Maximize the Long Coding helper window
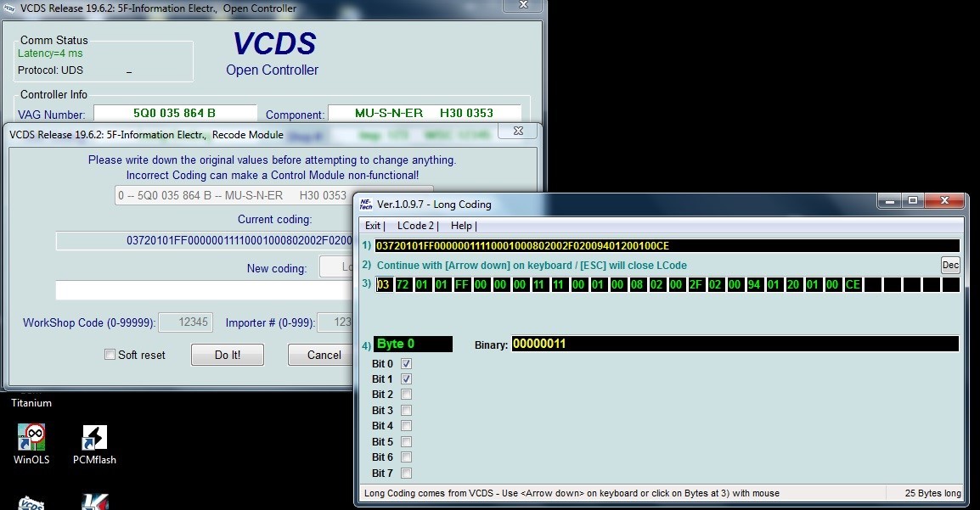The image size is (980, 510). 913,200
